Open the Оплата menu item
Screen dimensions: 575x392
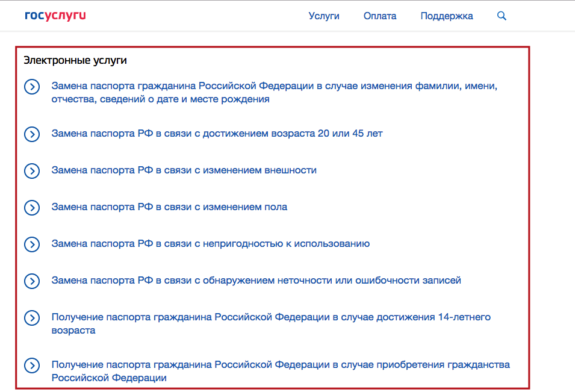coord(380,16)
